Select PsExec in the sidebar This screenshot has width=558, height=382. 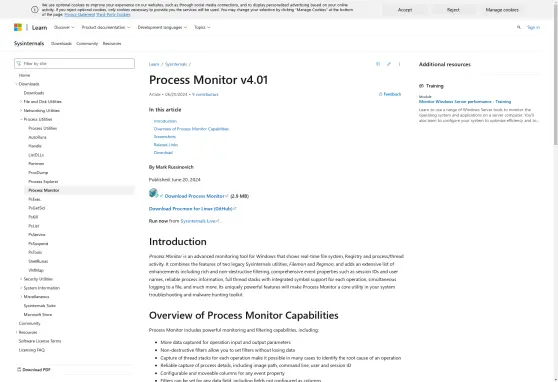tap(35, 199)
